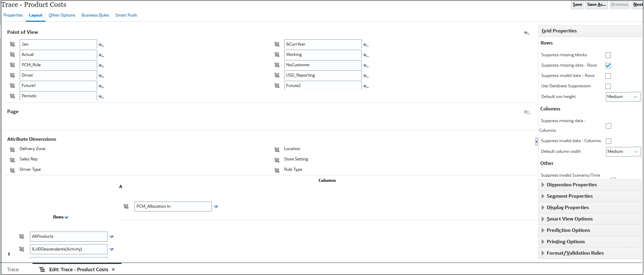Open member selector for the AllProducts row
This screenshot has height=275, width=644.
[21, 236]
